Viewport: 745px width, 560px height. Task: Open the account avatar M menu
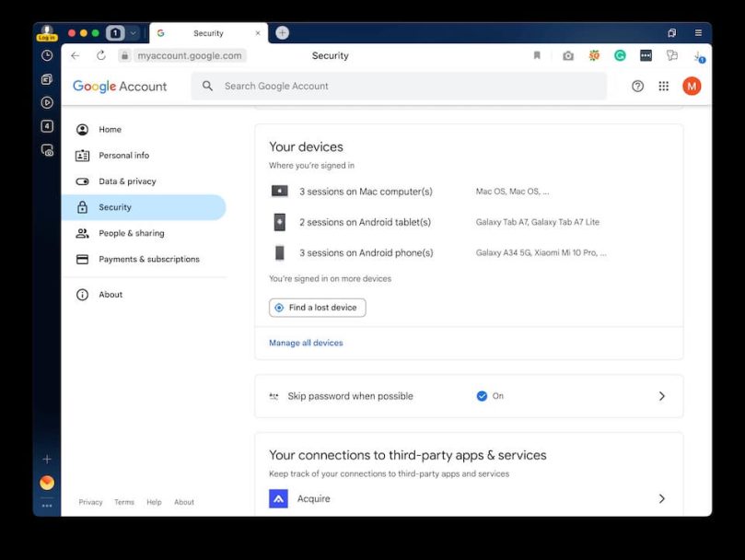(692, 86)
